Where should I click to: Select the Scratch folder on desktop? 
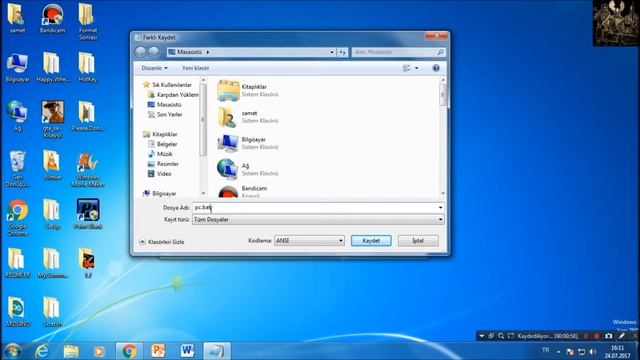(x=52, y=312)
